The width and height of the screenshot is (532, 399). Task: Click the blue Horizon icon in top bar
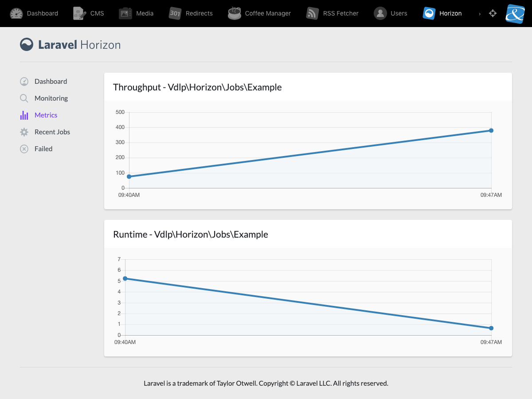point(429,13)
